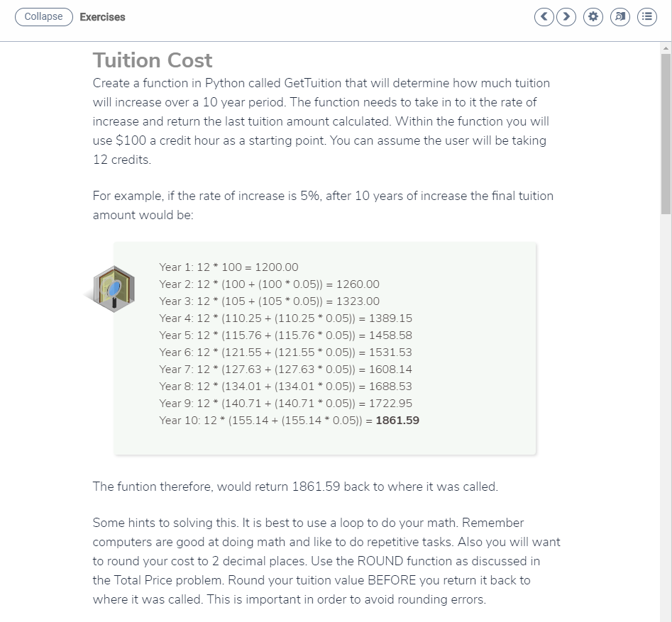Screen dimensions: 672x622
Task: Select the circular gear icon near top right
Action: (593, 16)
